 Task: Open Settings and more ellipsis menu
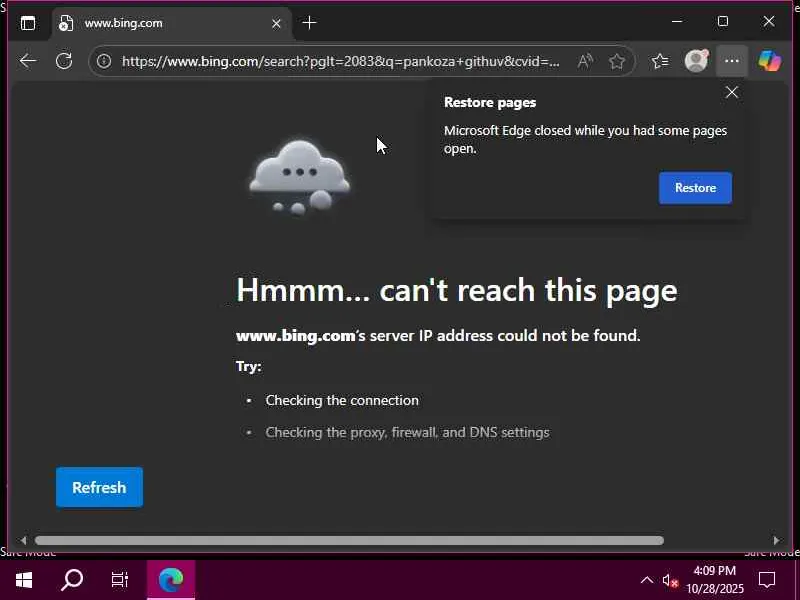point(732,61)
